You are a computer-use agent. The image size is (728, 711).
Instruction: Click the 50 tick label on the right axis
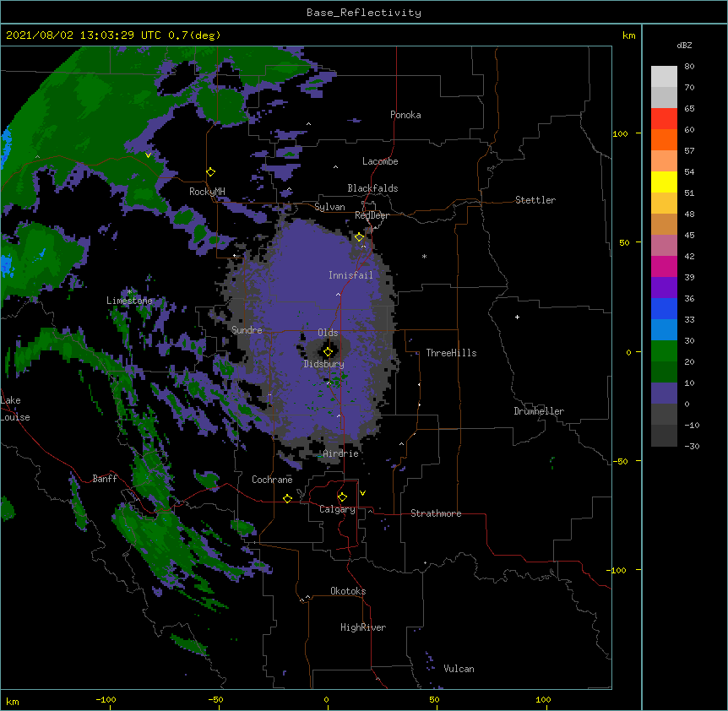click(624, 242)
